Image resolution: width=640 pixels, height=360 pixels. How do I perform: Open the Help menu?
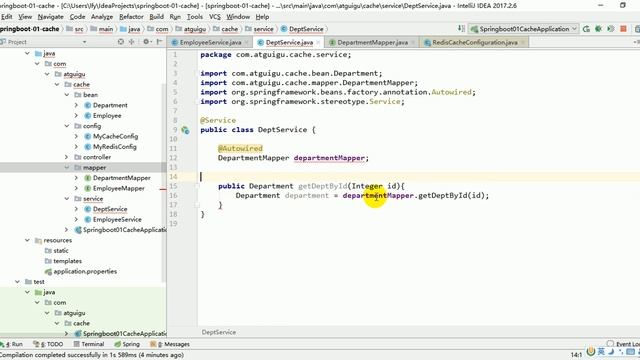coord(262,17)
